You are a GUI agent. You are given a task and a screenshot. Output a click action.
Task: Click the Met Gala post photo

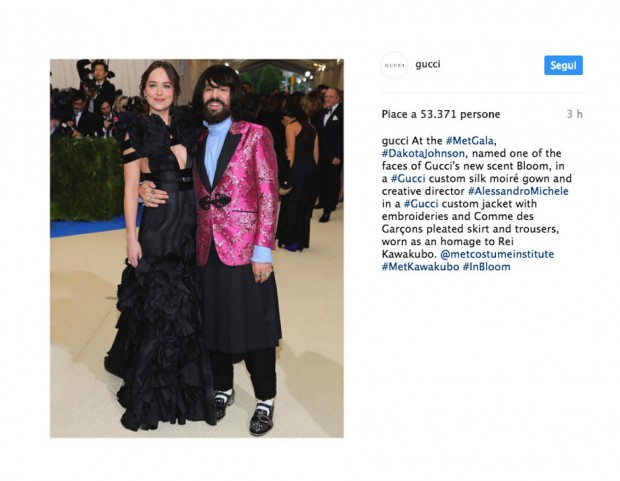[197, 248]
